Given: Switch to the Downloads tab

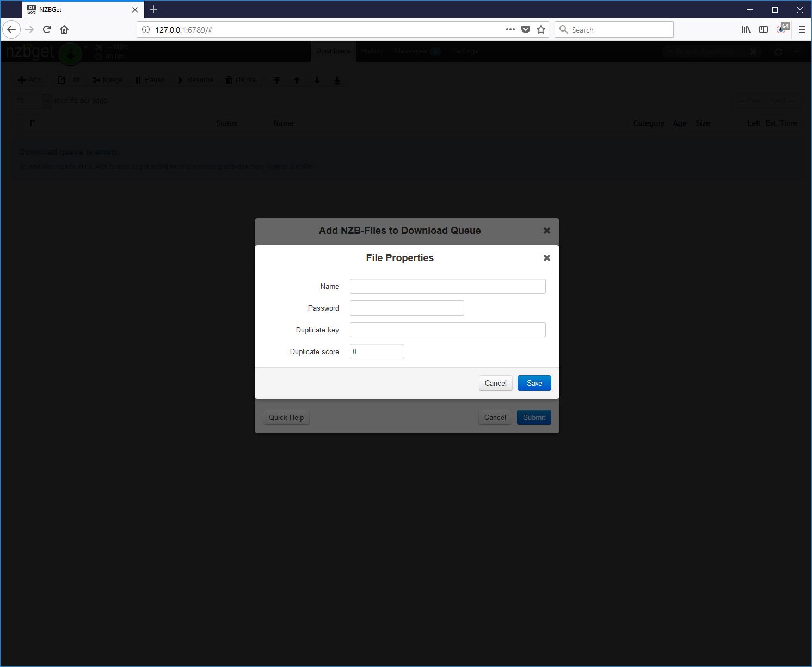Looking at the screenshot, I should [x=333, y=51].
